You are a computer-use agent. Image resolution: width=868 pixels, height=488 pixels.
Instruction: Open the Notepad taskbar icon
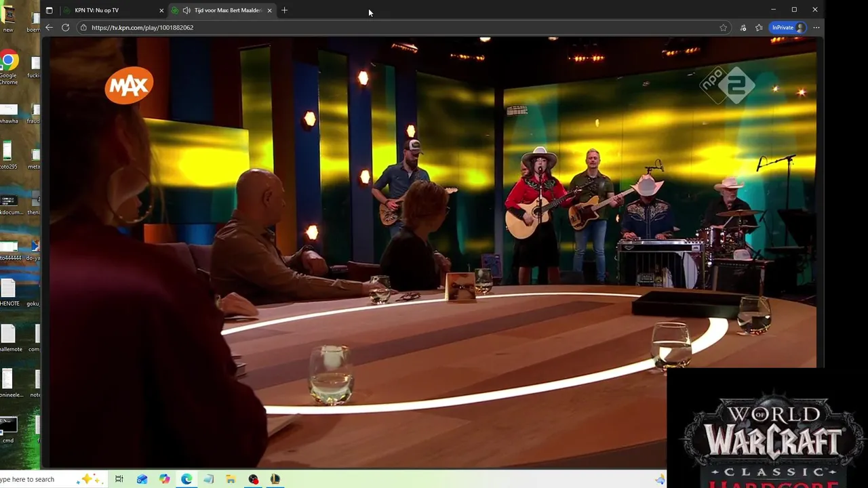coord(208,479)
